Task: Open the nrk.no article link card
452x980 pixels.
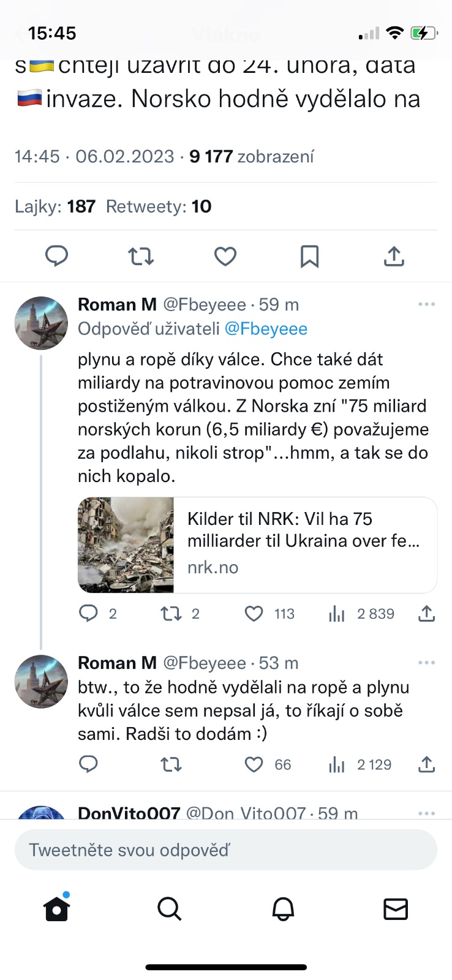Action: [257, 545]
